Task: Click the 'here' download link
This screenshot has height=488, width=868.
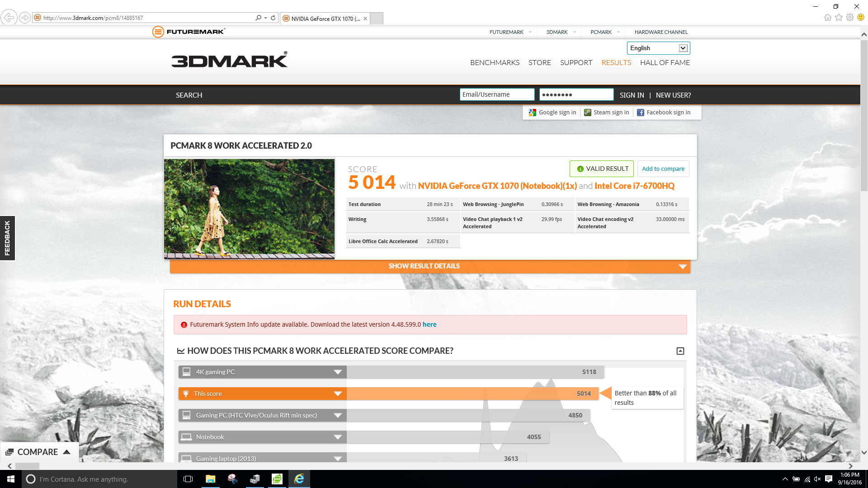Action: [429, 324]
